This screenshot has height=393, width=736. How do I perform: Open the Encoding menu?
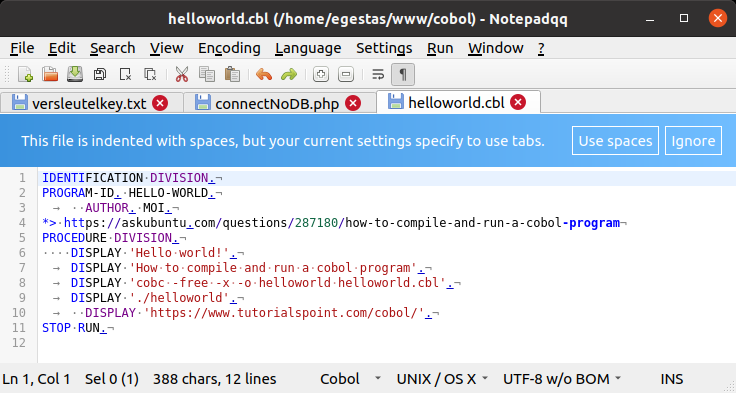pyautogui.click(x=229, y=48)
